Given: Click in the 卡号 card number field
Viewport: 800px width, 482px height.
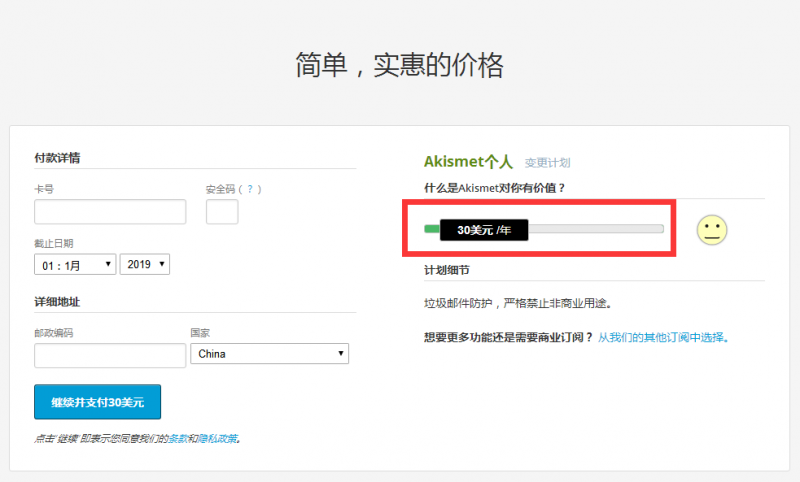Looking at the screenshot, I should [x=110, y=212].
